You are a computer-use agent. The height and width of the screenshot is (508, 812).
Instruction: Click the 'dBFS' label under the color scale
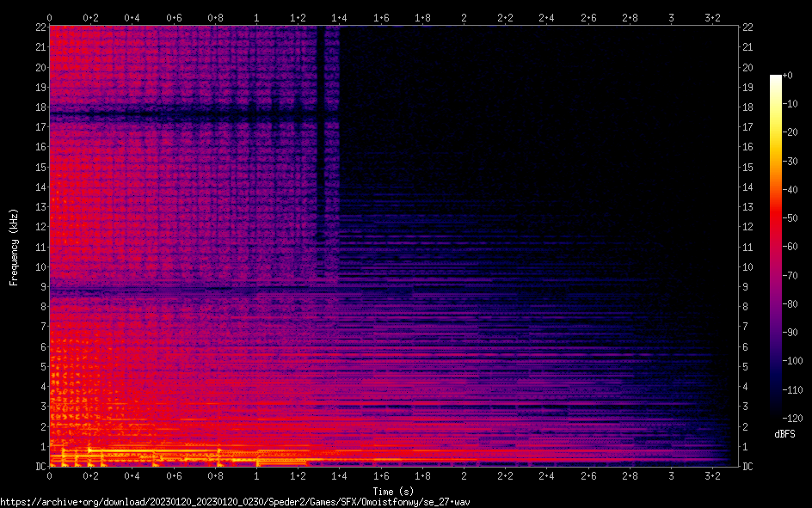pos(784,435)
